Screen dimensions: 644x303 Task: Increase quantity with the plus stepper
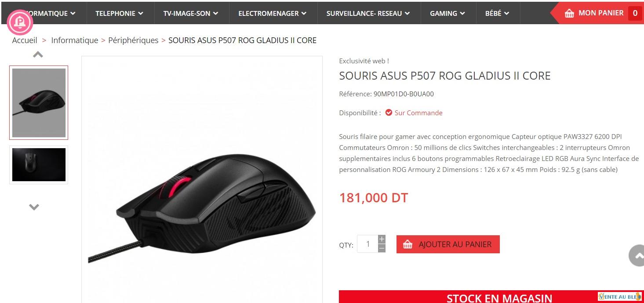pos(382,239)
